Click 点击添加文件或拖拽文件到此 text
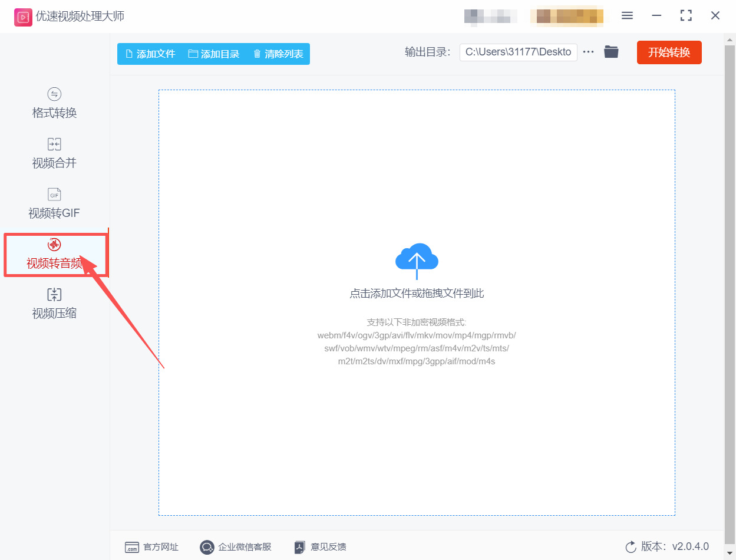736x560 pixels. point(417,294)
